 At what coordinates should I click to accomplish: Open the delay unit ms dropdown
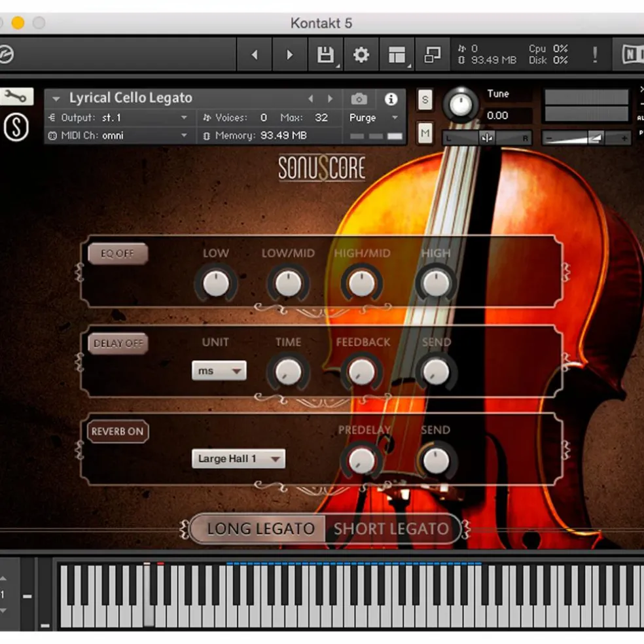(x=219, y=371)
